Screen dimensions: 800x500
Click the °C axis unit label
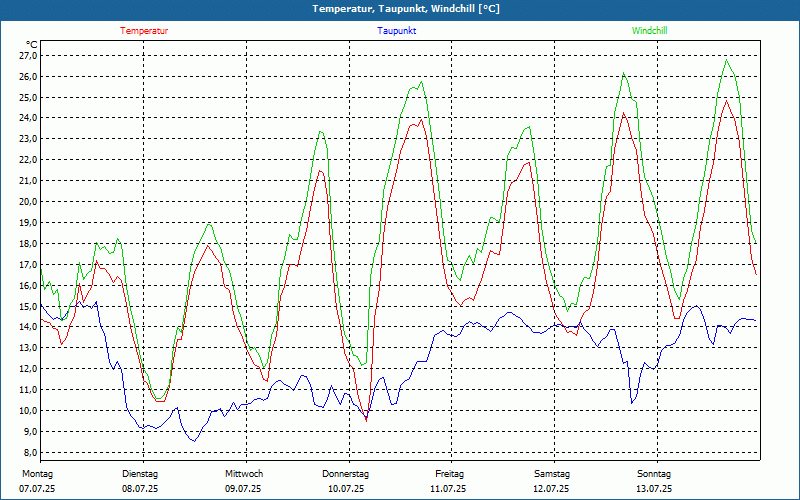click(x=32, y=45)
